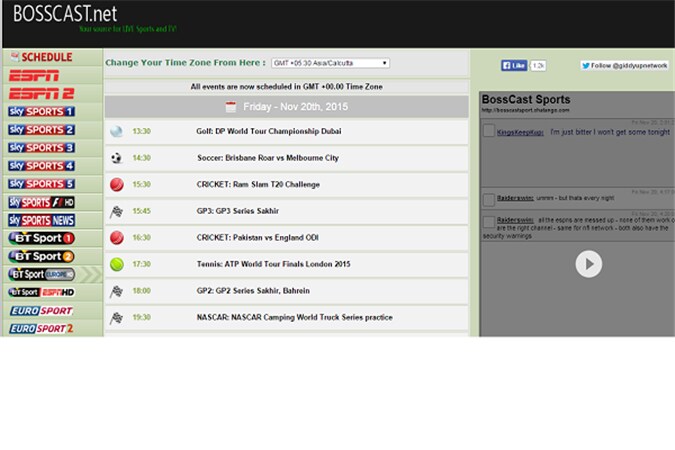Click checkered flag icon for NASCAR practice
Screen dimensions: 675x450
(116, 318)
